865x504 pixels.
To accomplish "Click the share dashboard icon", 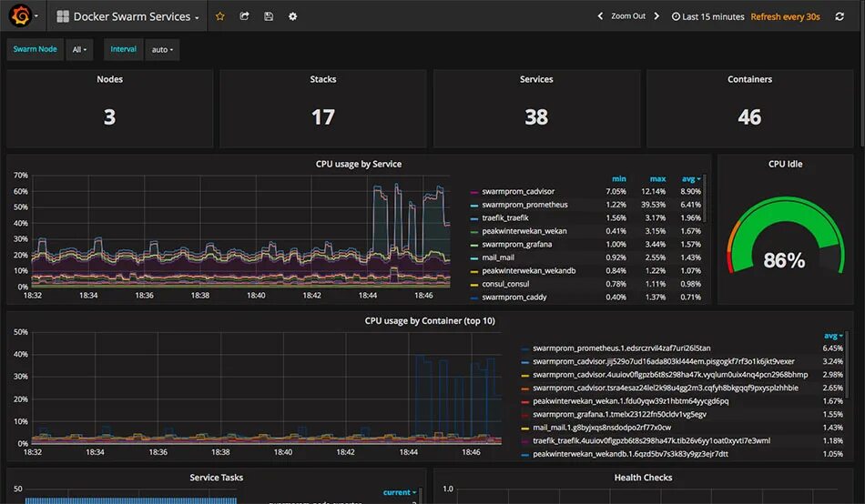I will point(244,16).
